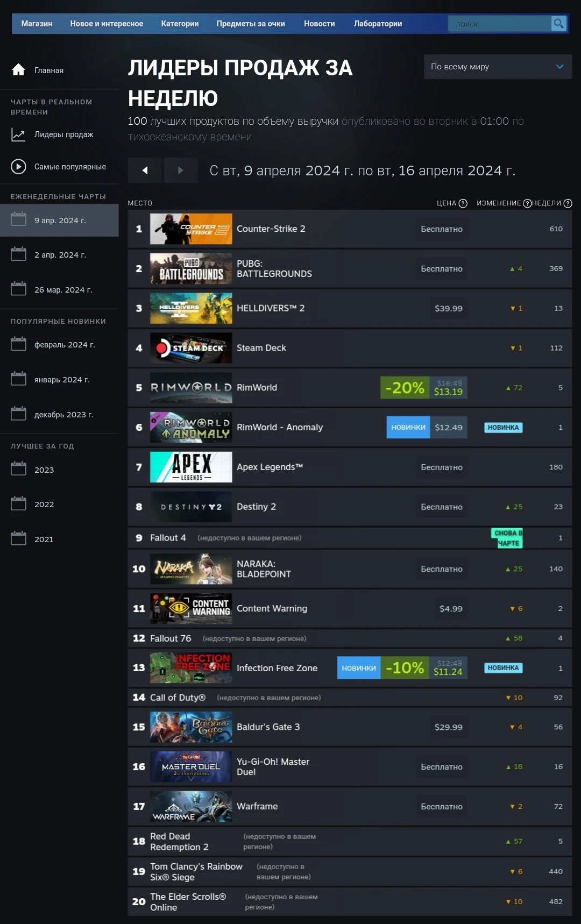This screenshot has height=924, width=581.
Task: Click calendar icon for январь 2024 г.
Action: coord(18,379)
